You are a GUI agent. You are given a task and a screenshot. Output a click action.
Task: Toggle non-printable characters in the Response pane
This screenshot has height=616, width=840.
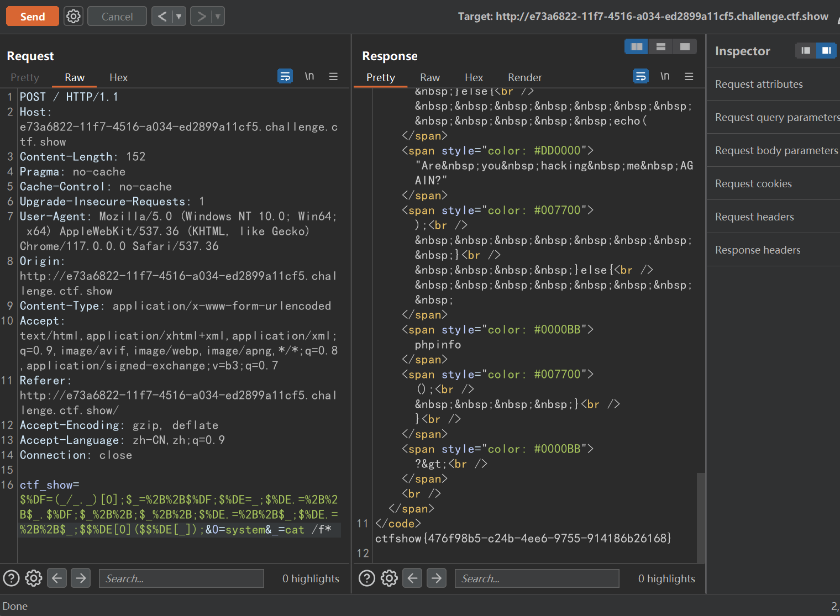coord(665,76)
